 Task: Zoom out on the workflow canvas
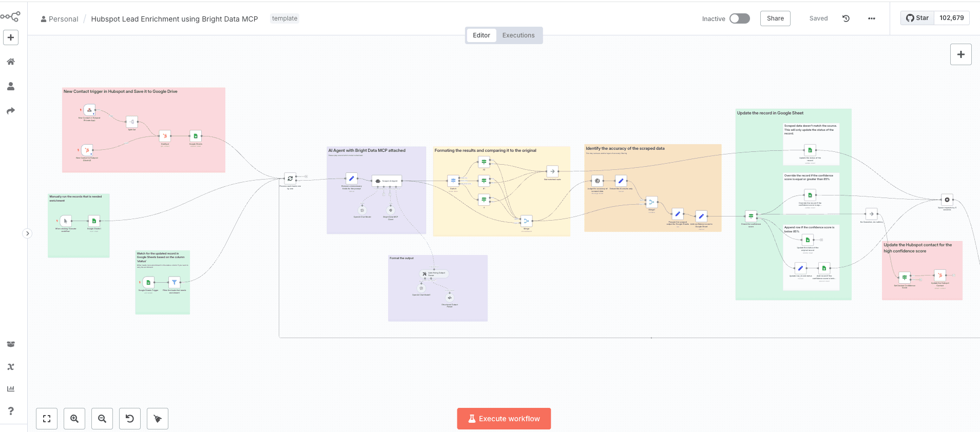coord(102,419)
